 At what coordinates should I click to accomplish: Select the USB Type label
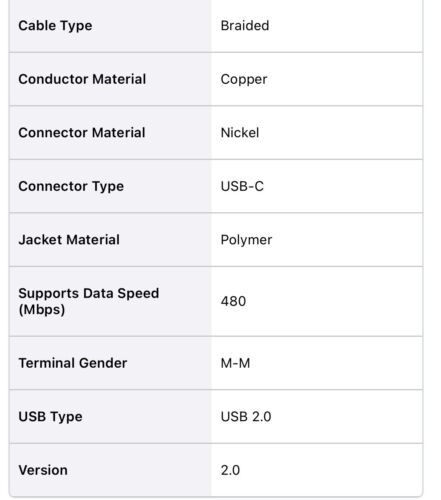[x=50, y=417]
